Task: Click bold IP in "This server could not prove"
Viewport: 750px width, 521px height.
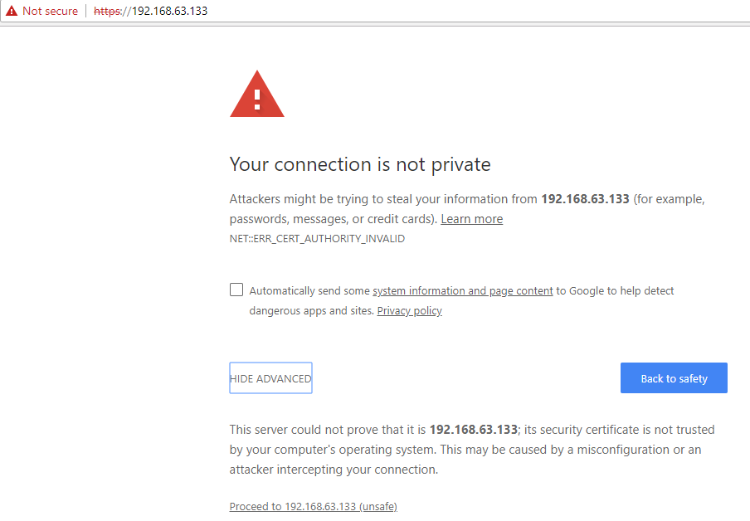Action: click(x=473, y=430)
